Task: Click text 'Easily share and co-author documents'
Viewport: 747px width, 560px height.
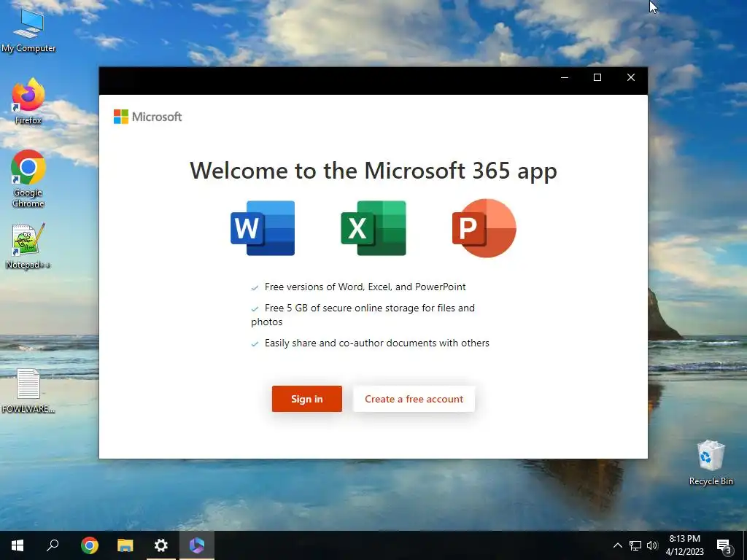Action: coord(350,343)
